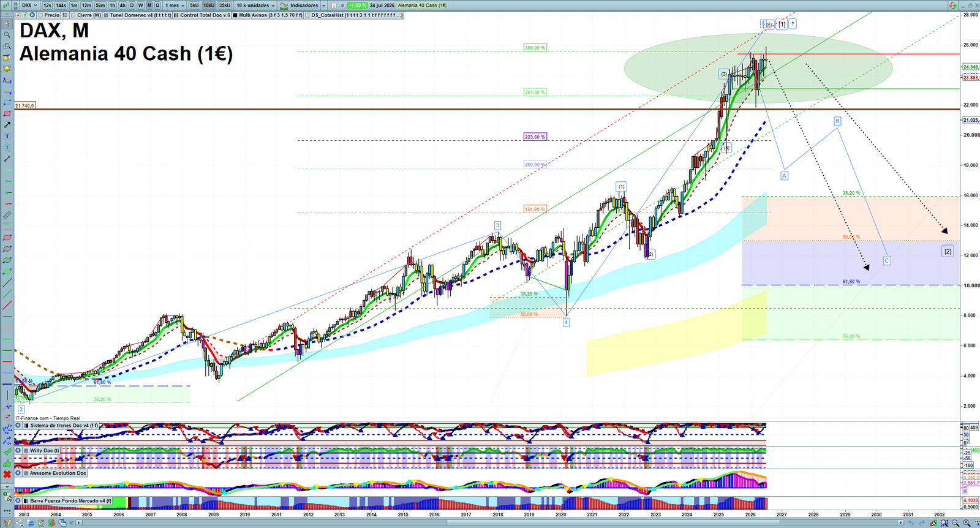
Task: Click the green plus add icon beside Precio
Action: point(25,15)
